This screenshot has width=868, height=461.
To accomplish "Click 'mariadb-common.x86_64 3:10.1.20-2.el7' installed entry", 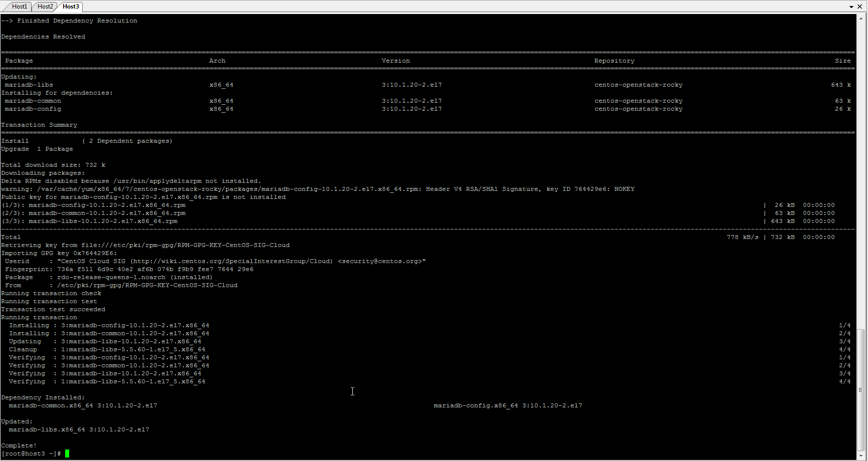I will (83, 405).
